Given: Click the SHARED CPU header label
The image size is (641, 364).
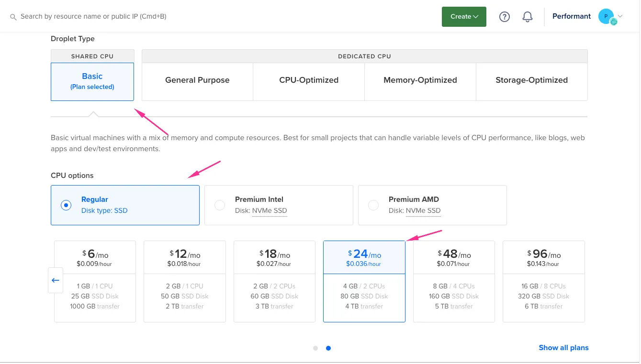Looking at the screenshot, I should click(x=92, y=56).
